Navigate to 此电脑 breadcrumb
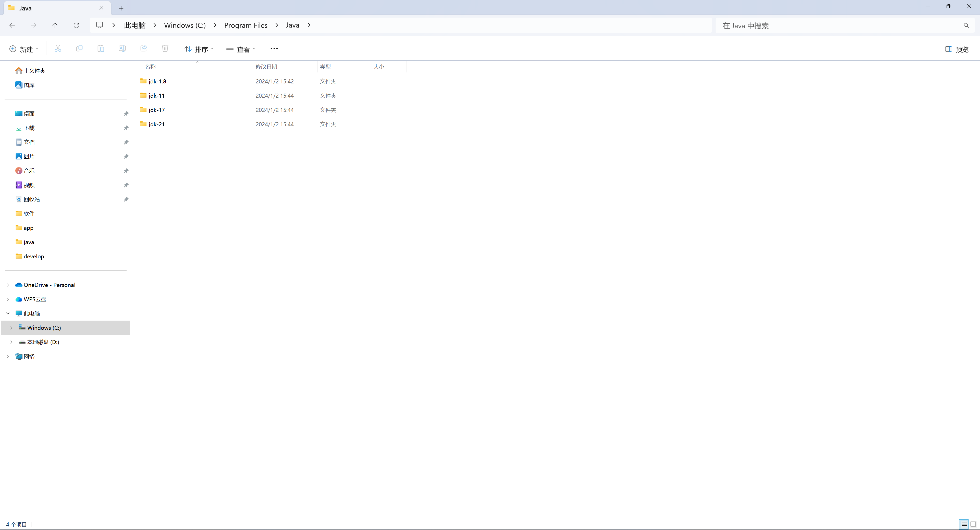The image size is (980, 530). pos(135,25)
